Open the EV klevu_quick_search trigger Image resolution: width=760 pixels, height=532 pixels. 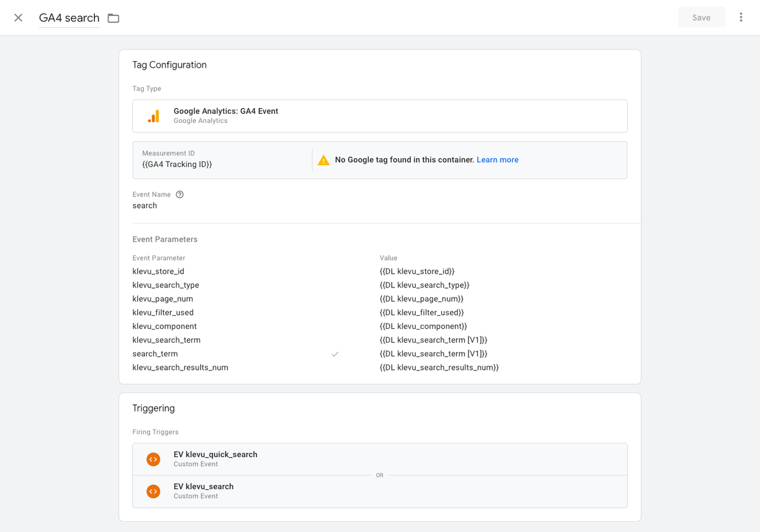[380, 459]
